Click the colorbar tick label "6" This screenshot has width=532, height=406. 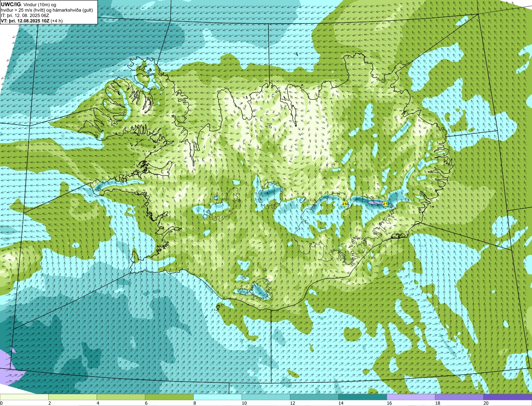(x=146, y=403)
